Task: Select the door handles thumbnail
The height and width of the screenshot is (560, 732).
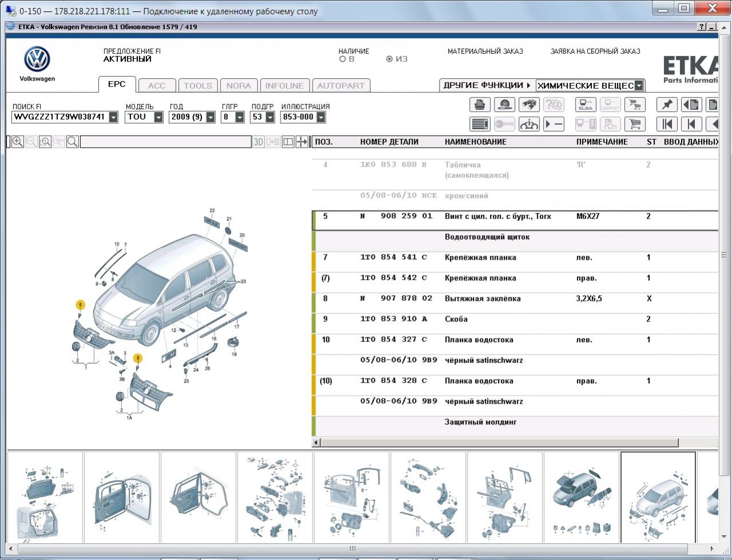Action: tap(275, 497)
